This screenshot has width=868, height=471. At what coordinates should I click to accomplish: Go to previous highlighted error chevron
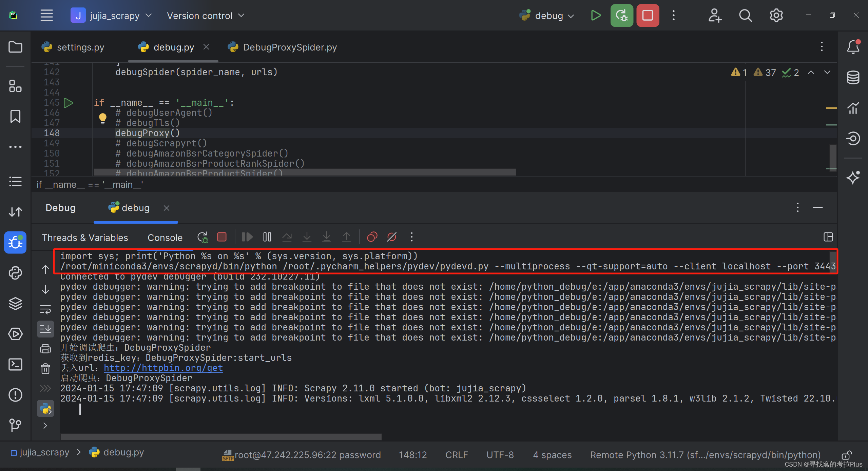point(811,72)
